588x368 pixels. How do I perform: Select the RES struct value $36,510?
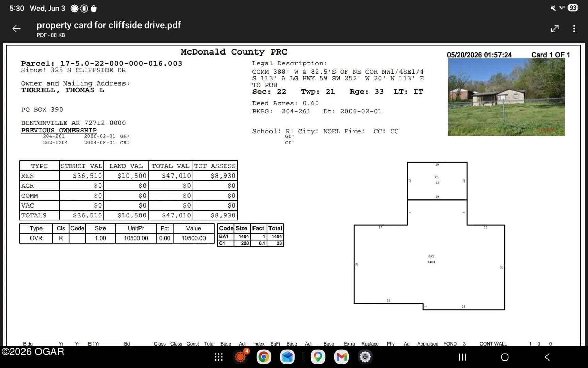click(x=87, y=176)
